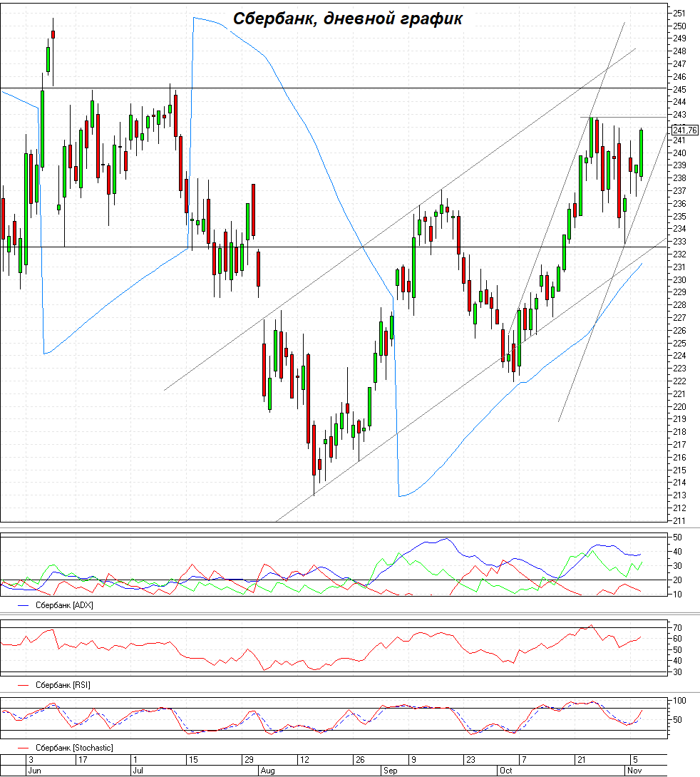Click the chart title "Сбербанк, дневной график"
Viewport: 700px width, 777px height.
(x=348, y=19)
